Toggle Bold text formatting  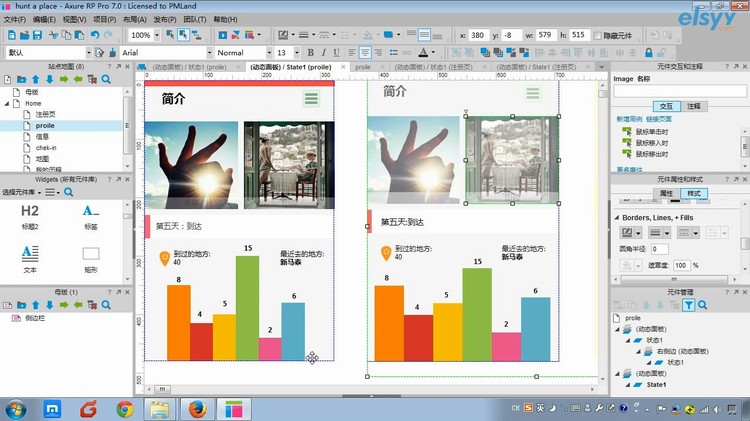310,52
